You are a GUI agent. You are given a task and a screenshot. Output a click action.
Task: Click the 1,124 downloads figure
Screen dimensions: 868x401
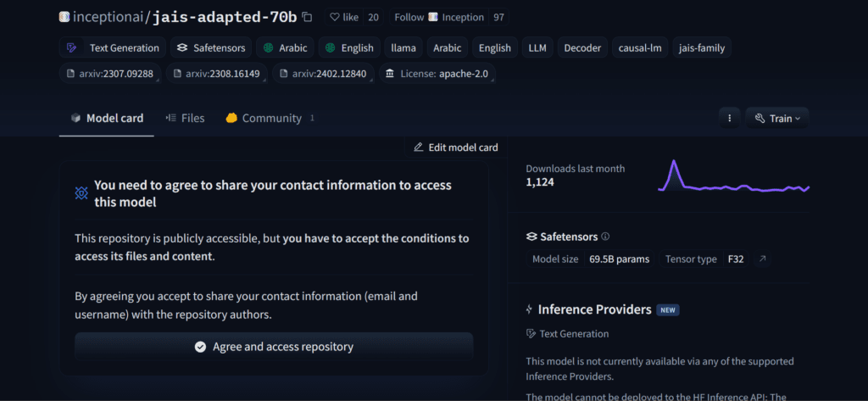click(540, 181)
